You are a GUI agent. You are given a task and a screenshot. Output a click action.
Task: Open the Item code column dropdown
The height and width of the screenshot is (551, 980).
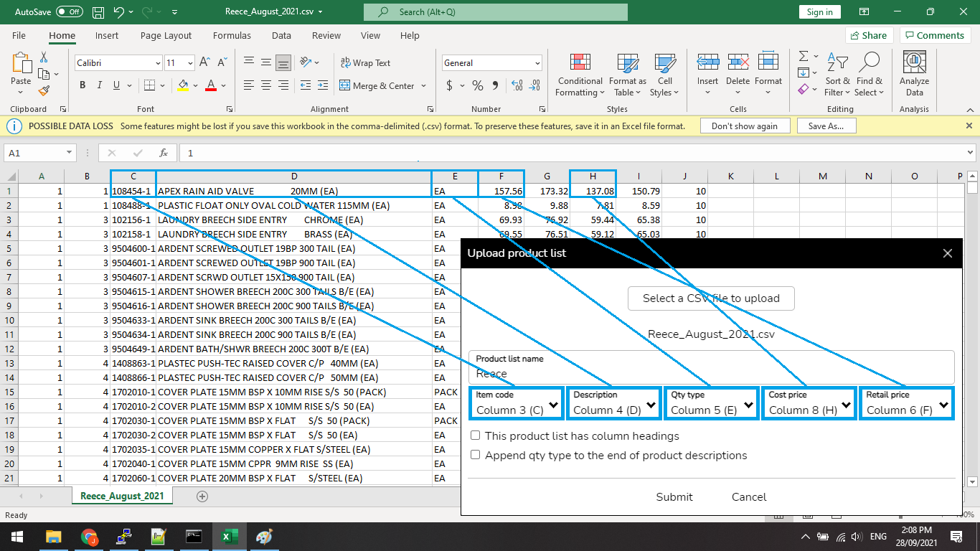[x=517, y=403]
